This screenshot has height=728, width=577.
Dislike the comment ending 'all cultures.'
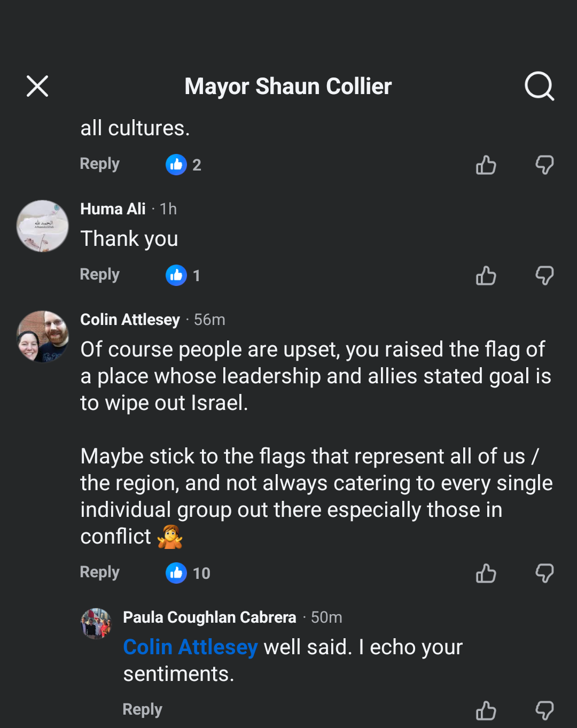[544, 165]
